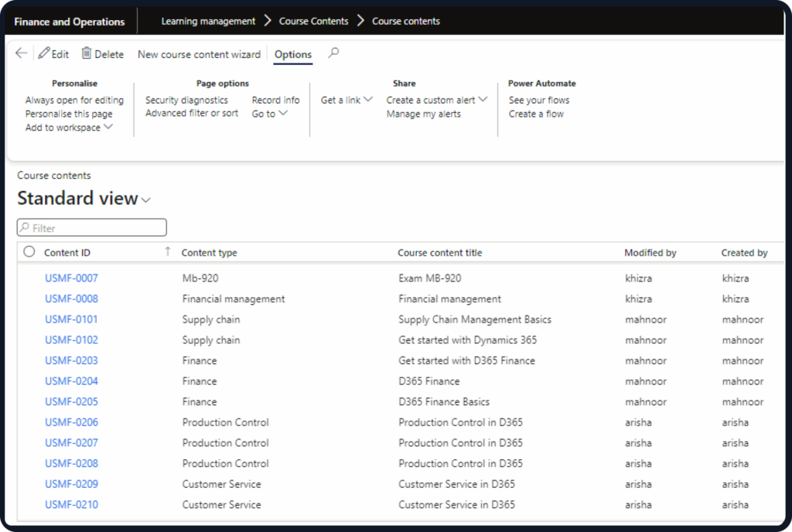Click Course contents breadcrumb page
792x532 pixels.
405,21
